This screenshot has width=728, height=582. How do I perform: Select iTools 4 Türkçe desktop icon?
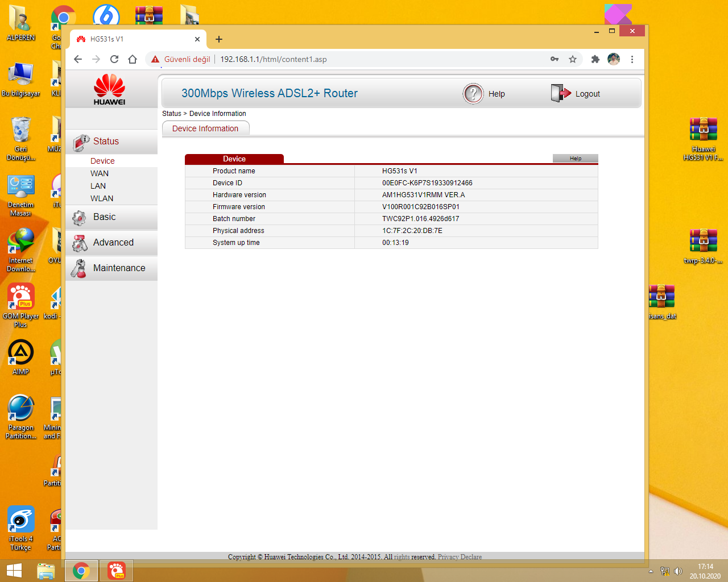[x=20, y=529]
